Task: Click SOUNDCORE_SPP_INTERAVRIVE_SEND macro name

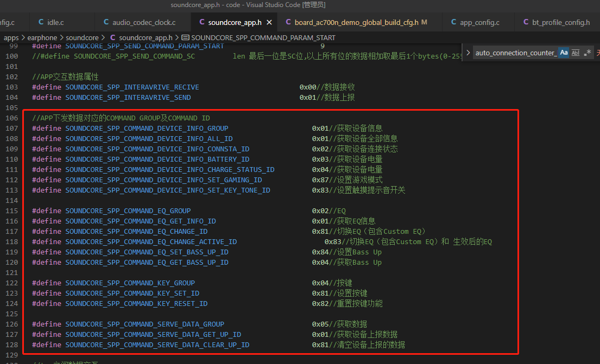Action: (128, 98)
